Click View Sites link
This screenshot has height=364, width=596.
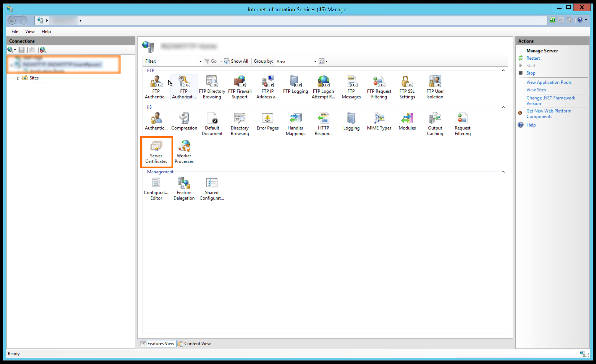(x=536, y=90)
